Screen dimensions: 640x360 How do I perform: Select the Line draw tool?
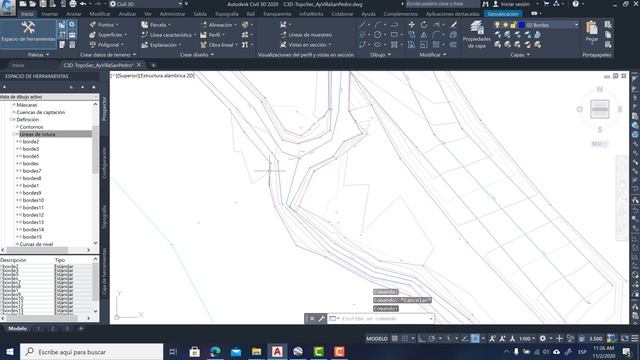point(362,25)
